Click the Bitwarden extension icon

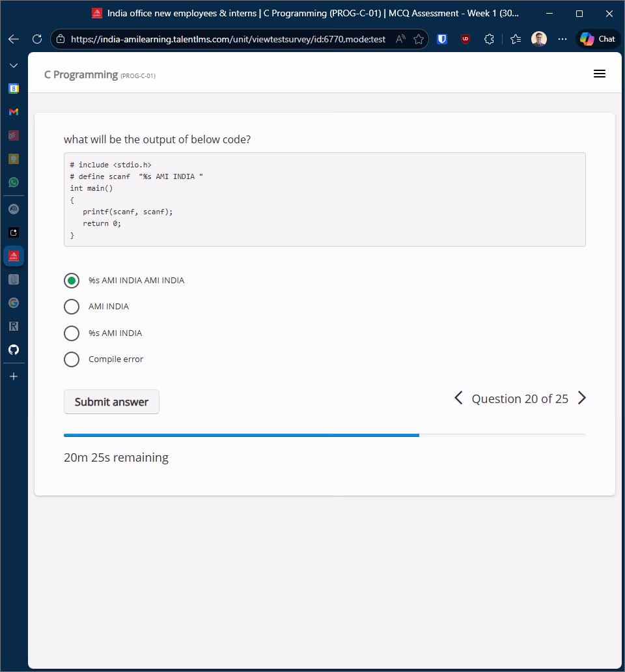click(x=442, y=39)
